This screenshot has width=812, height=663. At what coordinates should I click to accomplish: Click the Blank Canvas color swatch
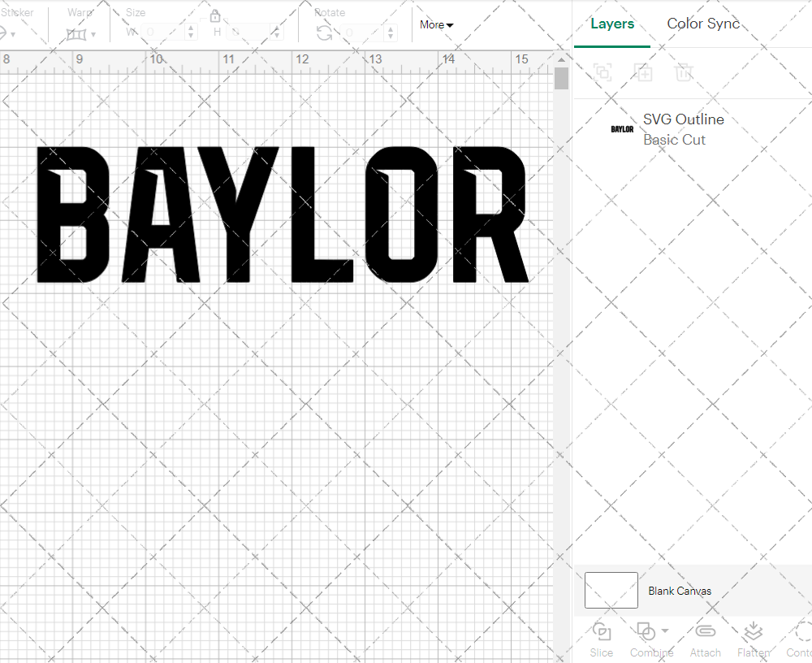pyautogui.click(x=611, y=591)
